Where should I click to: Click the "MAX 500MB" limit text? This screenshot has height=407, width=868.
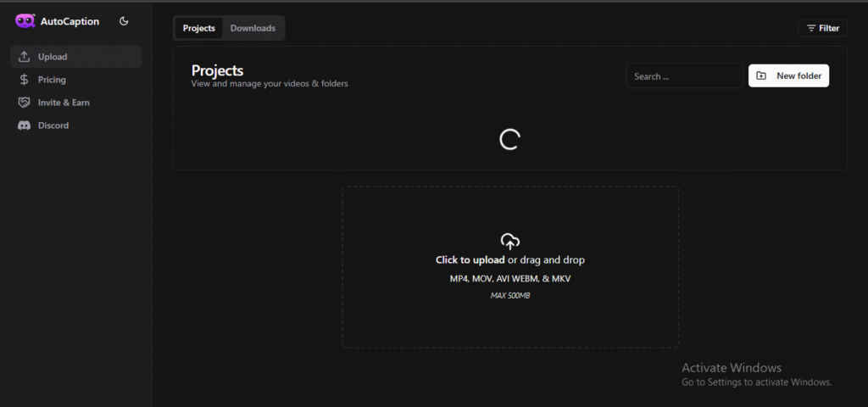pyautogui.click(x=509, y=296)
